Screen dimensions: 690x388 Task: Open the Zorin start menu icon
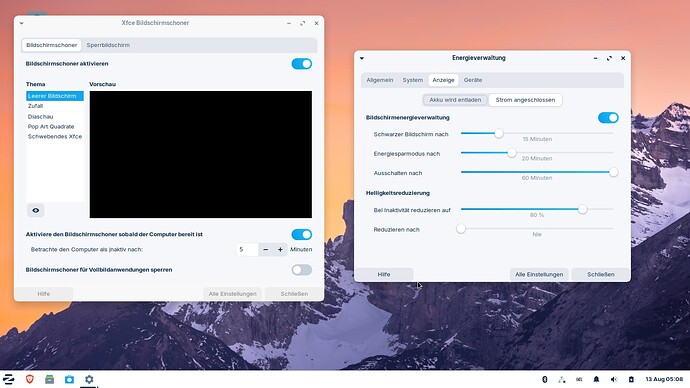9,379
